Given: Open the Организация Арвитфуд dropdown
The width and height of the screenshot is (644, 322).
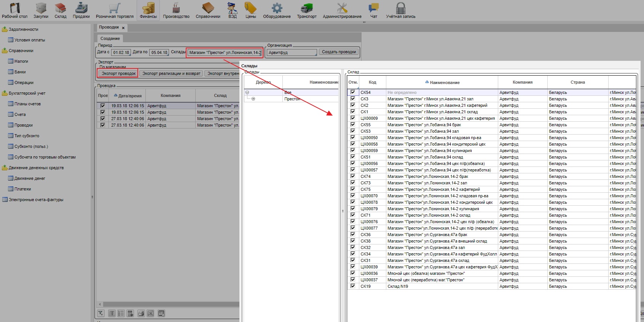Looking at the screenshot, I should (292, 52).
